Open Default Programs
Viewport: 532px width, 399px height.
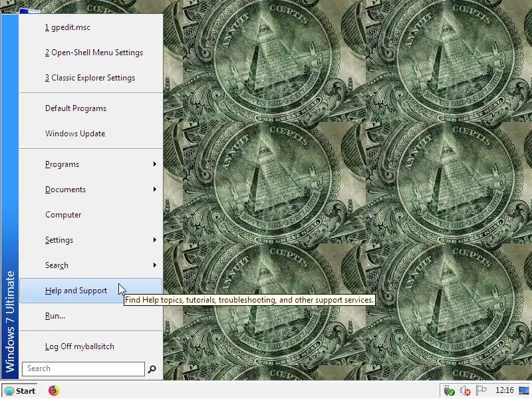91,108
